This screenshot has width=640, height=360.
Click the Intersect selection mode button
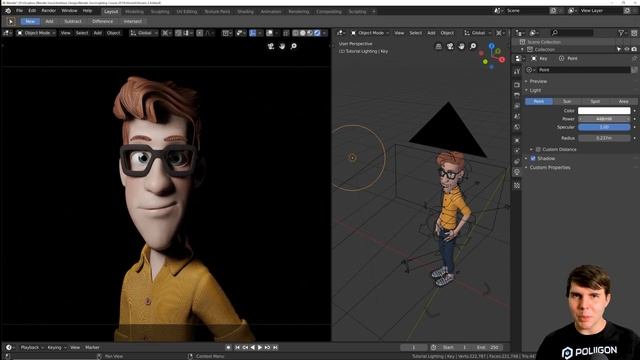133,21
